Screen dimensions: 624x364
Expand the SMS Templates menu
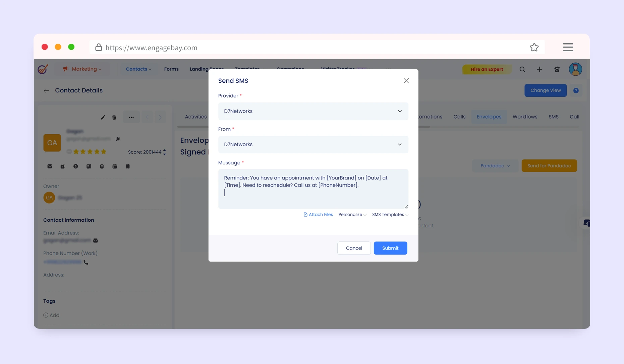[x=390, y=215]
